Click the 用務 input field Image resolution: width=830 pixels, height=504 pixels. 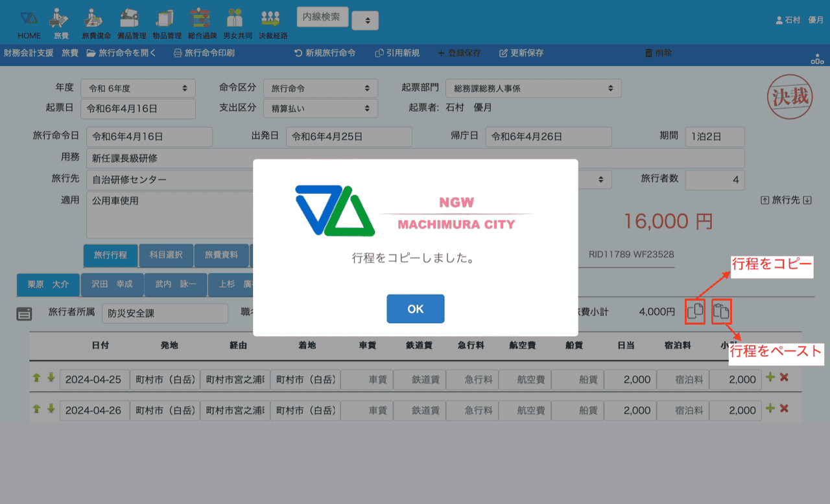point(415,158)
